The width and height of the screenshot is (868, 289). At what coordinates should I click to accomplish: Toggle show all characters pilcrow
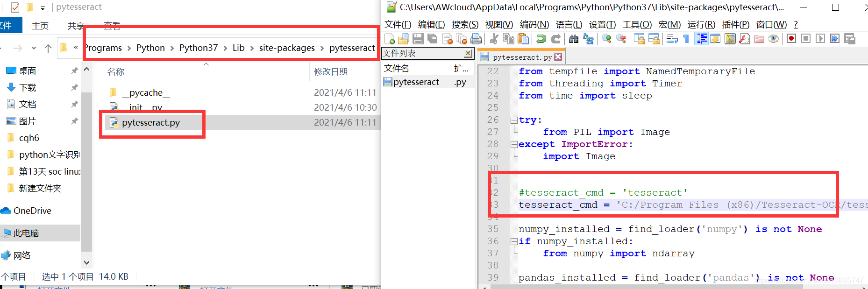(686, 39)
